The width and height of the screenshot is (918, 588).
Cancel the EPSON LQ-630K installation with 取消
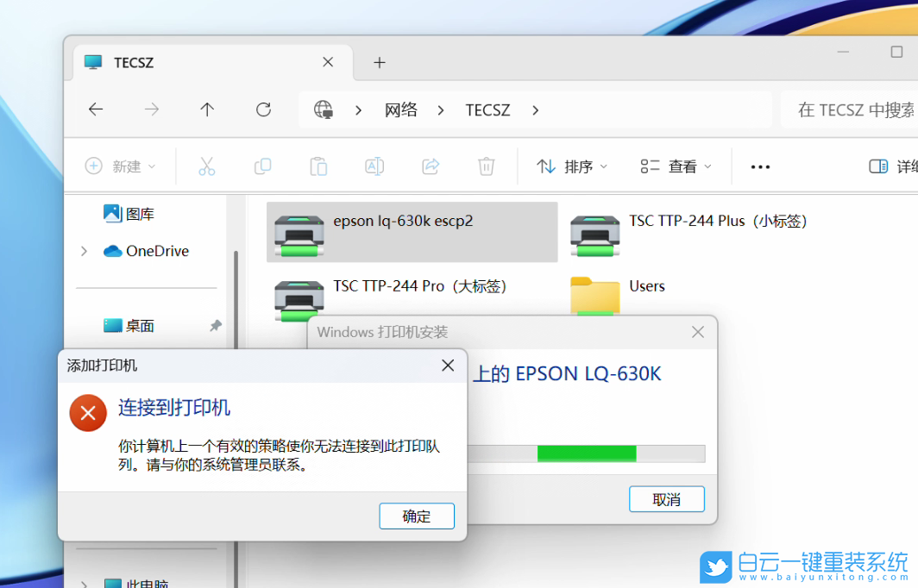click(666, 498)
